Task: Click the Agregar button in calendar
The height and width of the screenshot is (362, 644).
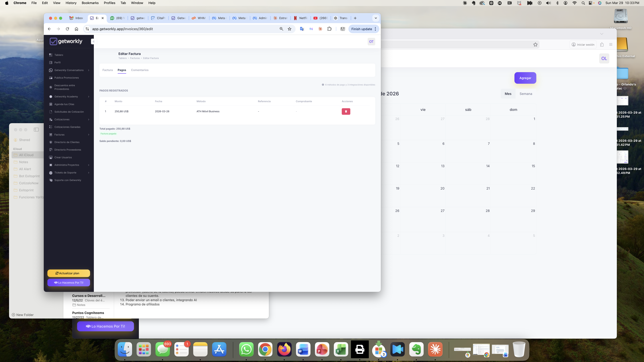Action: point(525,78)
